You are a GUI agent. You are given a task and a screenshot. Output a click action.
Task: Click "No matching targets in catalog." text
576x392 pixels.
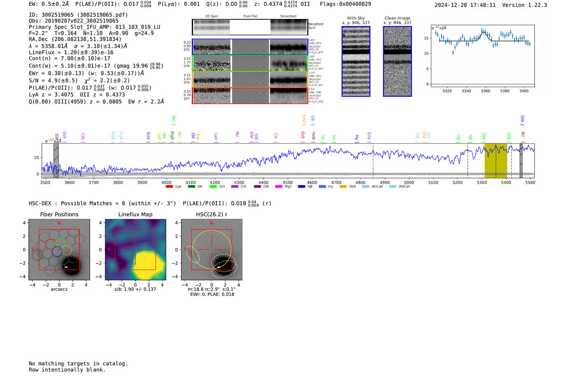click(78, 364)
